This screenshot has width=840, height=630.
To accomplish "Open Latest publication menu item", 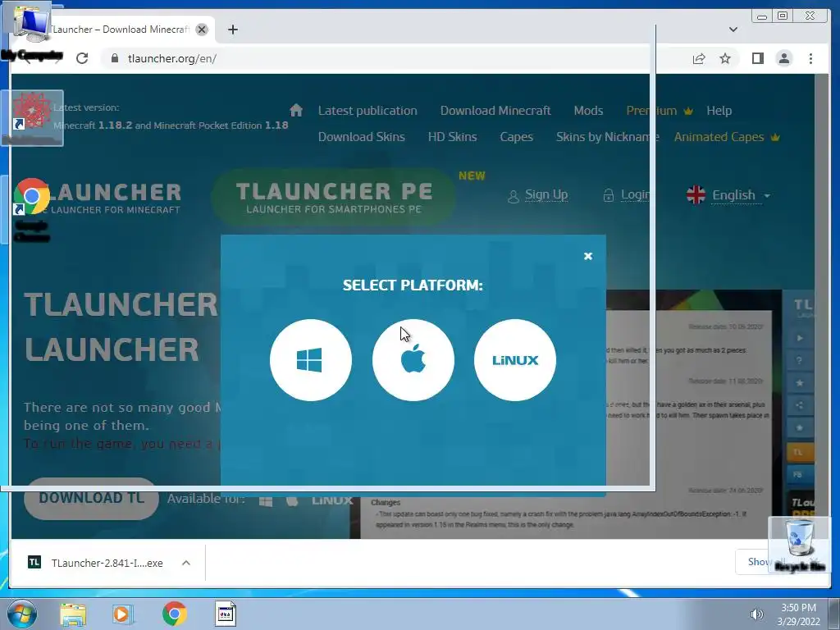I will (367, 111).
